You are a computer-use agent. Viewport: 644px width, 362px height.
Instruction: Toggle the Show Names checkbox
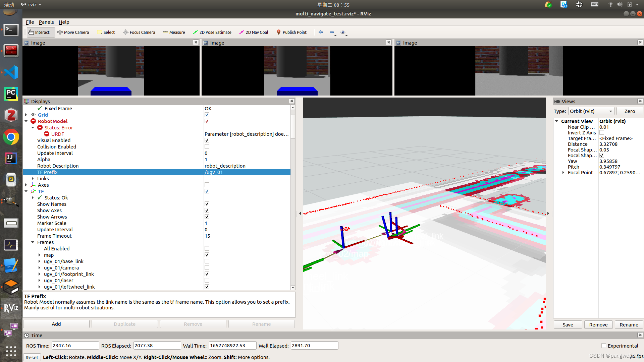tap(207, 204)
